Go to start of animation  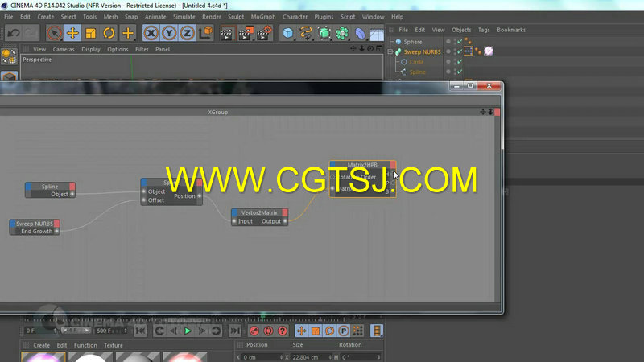[x=140, y=331]
